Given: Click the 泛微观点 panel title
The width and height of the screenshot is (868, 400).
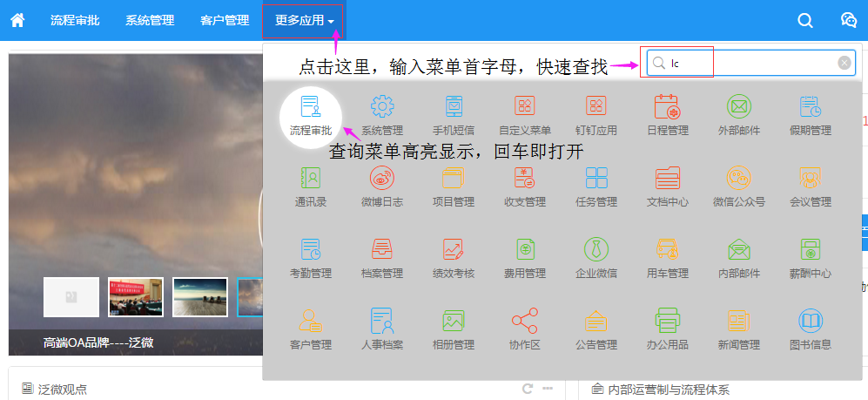Looking at the screenshot, I should coord(62,390).
